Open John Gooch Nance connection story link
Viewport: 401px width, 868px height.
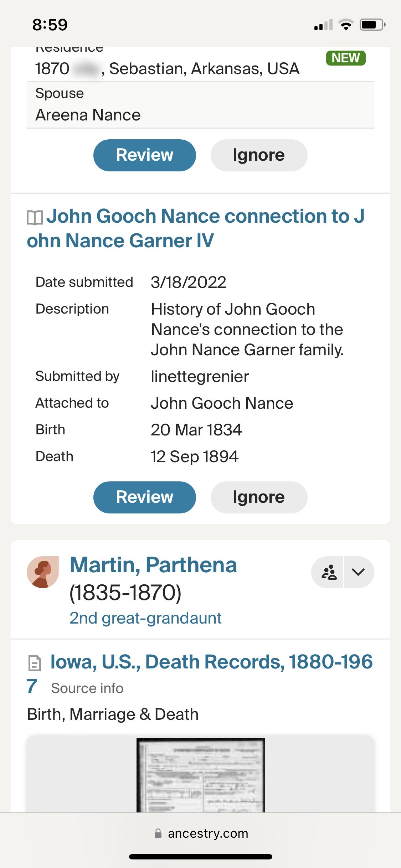click(196, 228)
